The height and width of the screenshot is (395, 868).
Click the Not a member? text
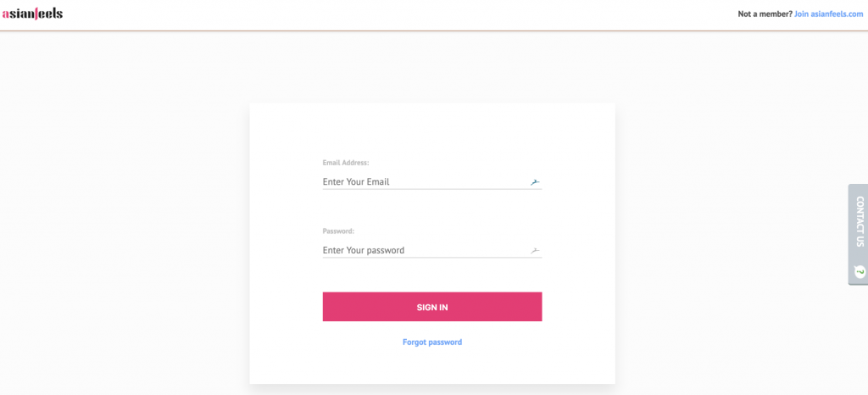(x=765, y=14)
